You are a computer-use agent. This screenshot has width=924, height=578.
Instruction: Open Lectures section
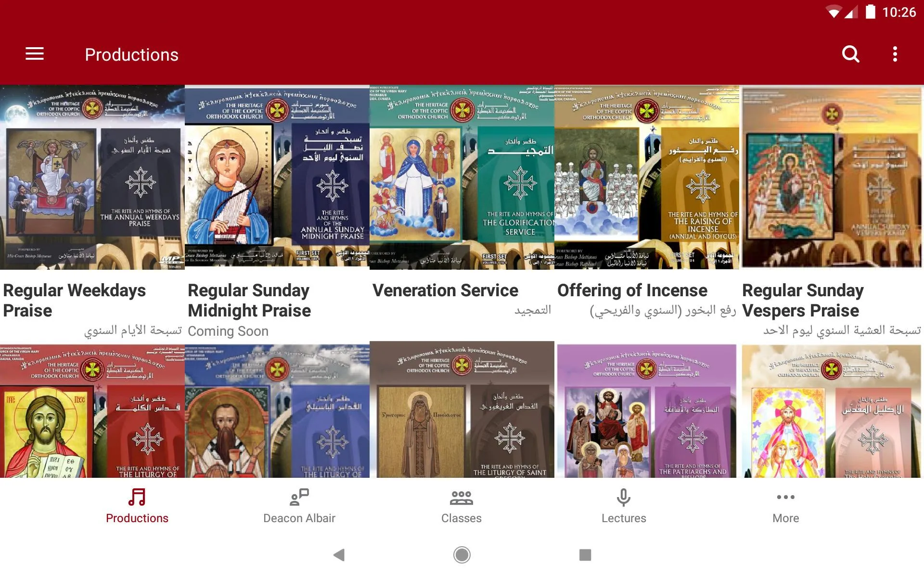click(x=623, y=505)
